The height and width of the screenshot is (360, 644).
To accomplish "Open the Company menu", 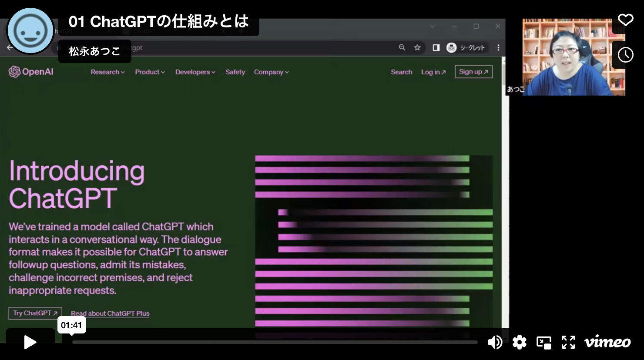I will [x=271, y=72].
